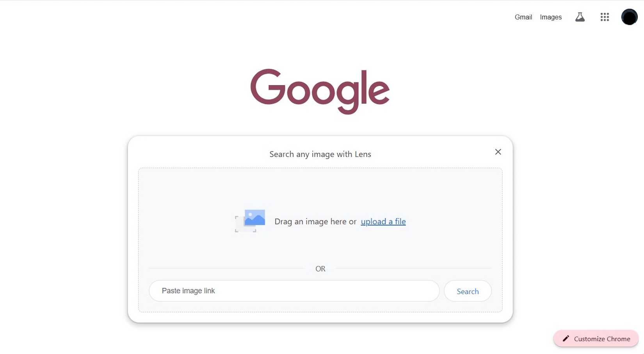
Task: Click the Search button beside the link field
Action: (x=468, y=291)
